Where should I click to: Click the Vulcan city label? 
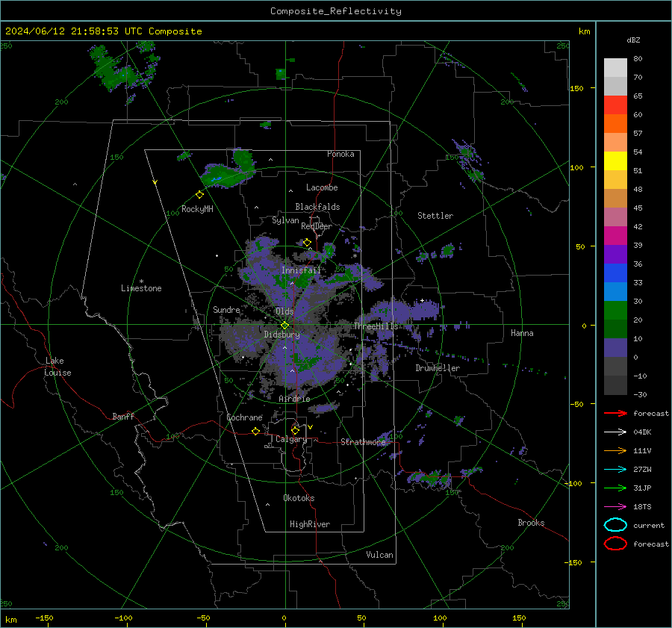click(x=379, y=555)
